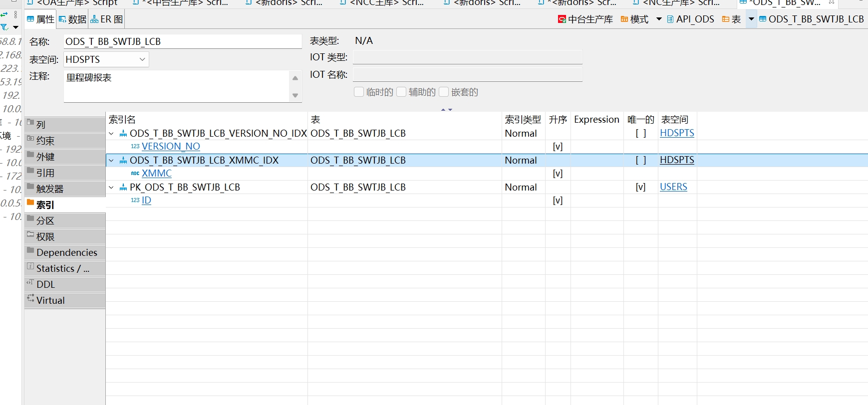Toggle 升序 box in ID column row
Screen dimensions: 868x405
pos(558,201)
